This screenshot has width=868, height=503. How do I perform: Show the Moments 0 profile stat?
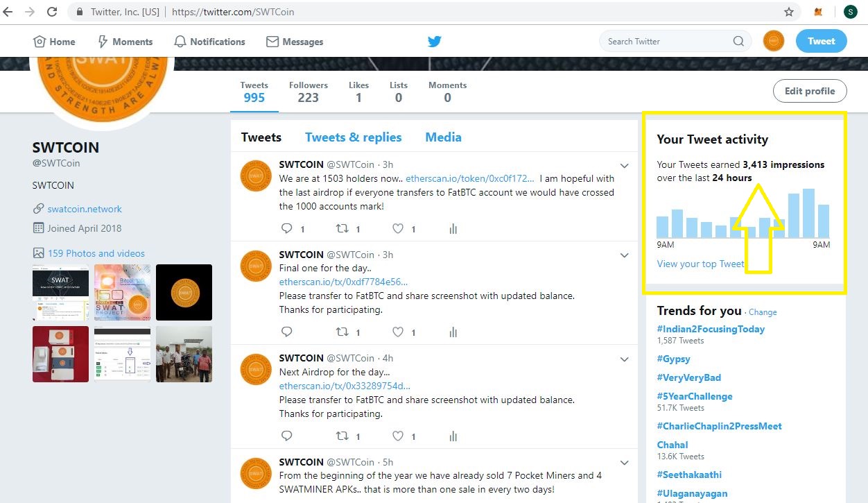click(448, 92)
